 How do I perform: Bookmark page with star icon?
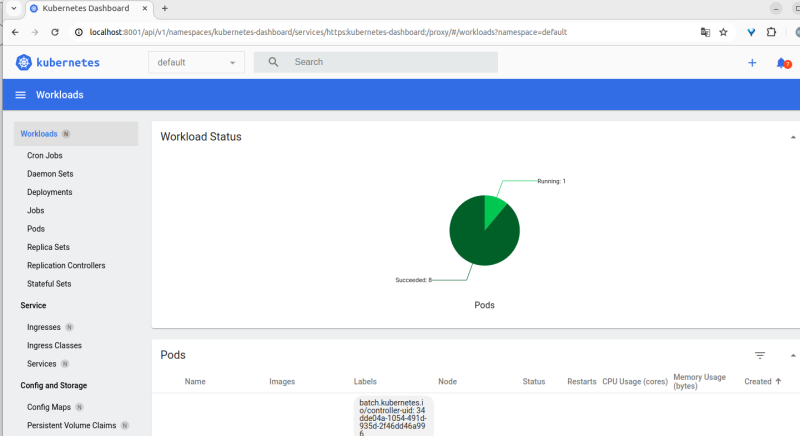(723, 32)
